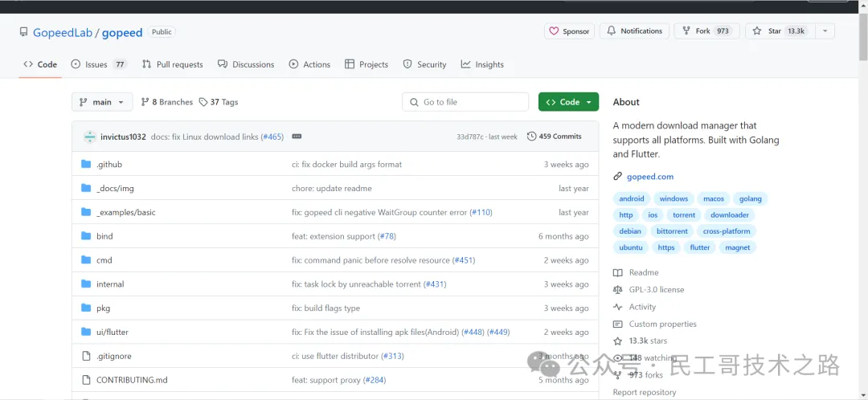Screen dimensions: 868x400
Task: Select the magnet topic tag
Action: 738,247
